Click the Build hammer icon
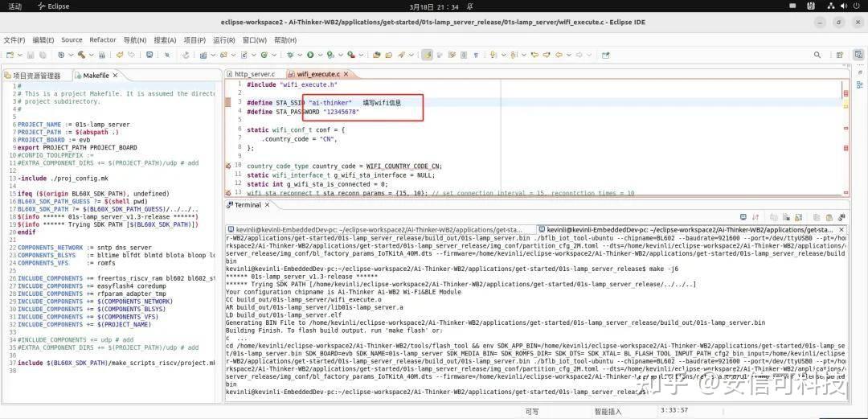 [81, 55]
